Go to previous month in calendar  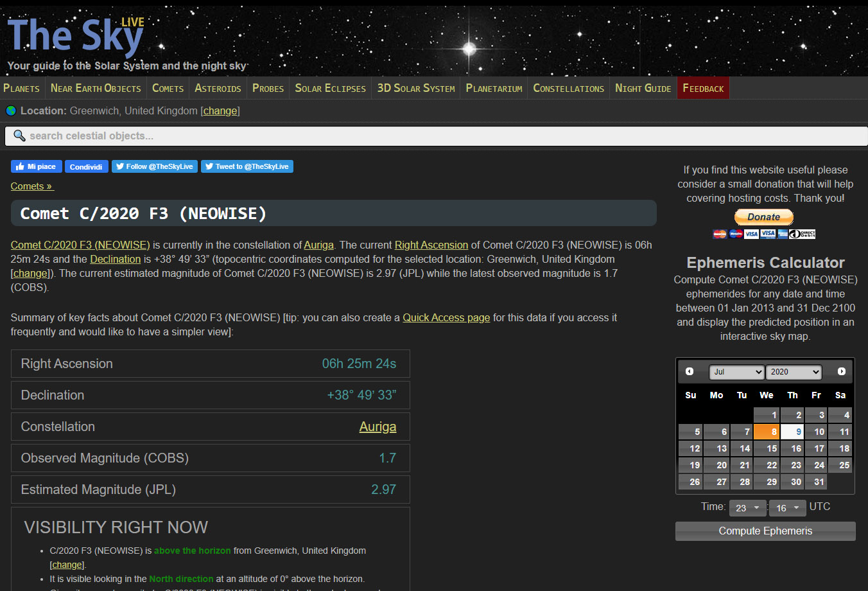[x=690, y=371]
